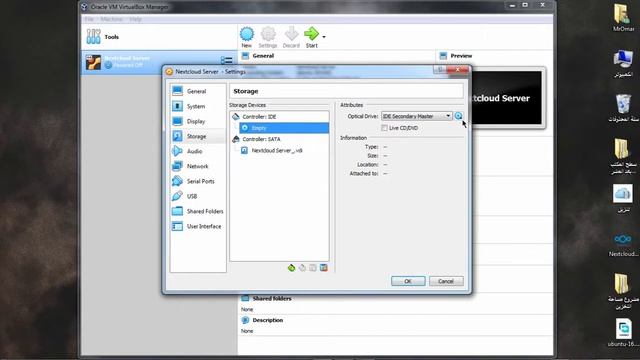Open the File menu in VirtualBox Manager

[x=89, y=19]
